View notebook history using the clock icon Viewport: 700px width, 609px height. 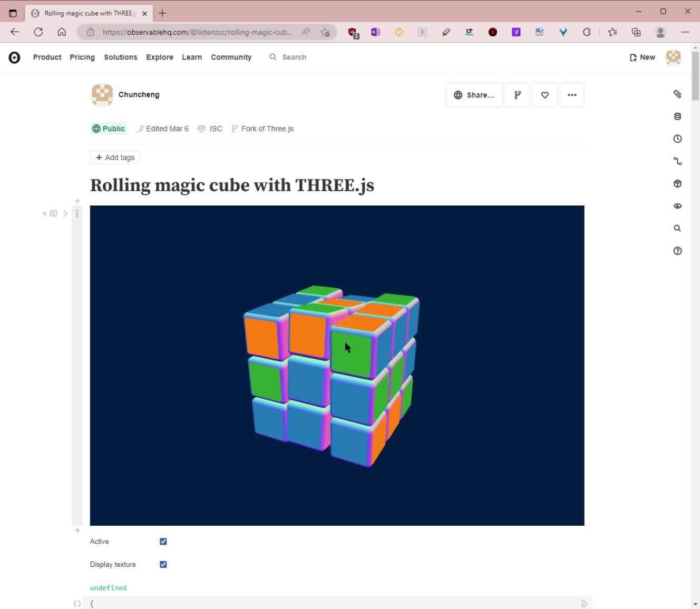pos(677,139)
